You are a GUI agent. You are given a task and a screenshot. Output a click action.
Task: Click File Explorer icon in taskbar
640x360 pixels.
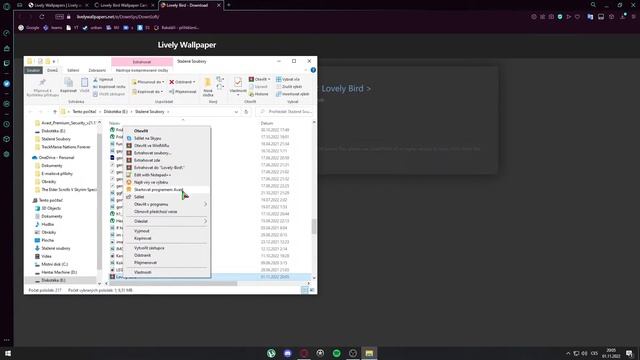tap(369, 353)
